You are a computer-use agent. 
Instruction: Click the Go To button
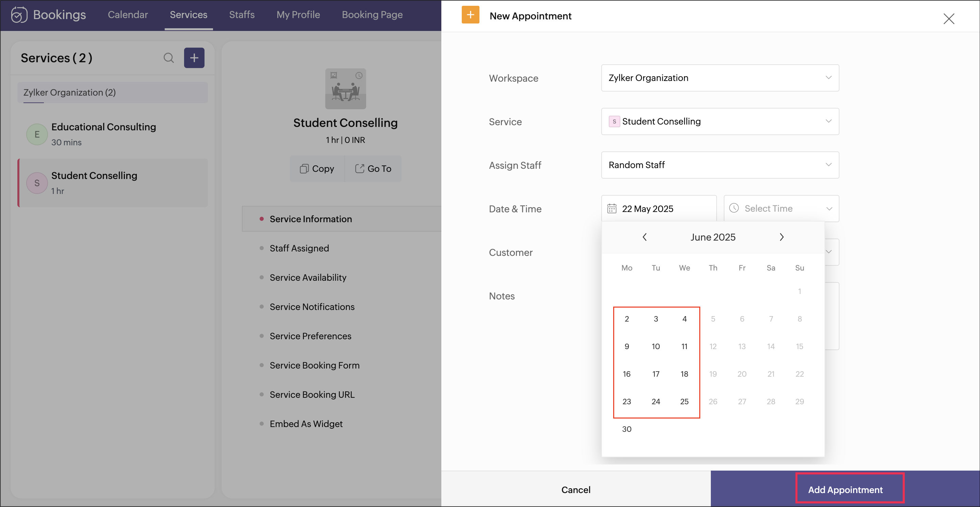coord(373,169)
